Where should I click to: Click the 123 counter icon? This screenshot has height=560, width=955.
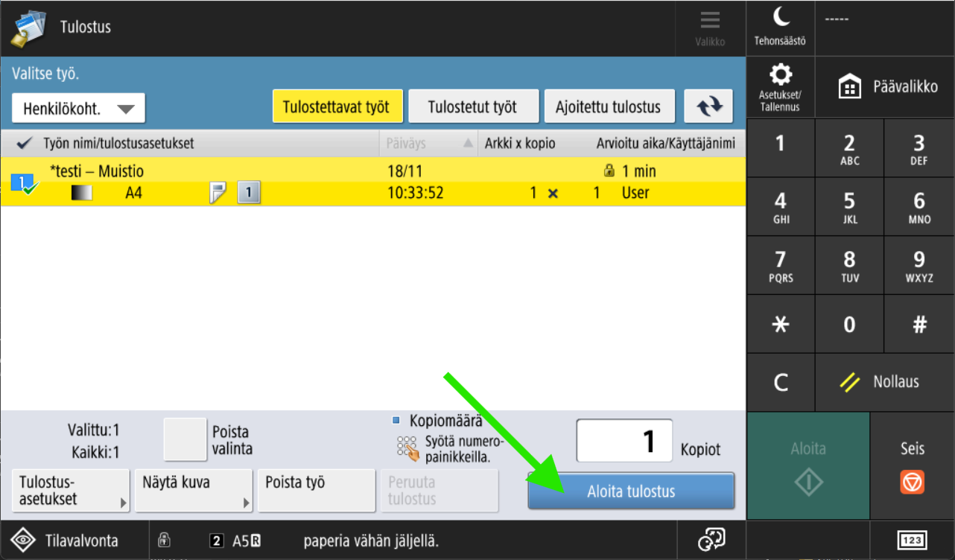[912, 541]
